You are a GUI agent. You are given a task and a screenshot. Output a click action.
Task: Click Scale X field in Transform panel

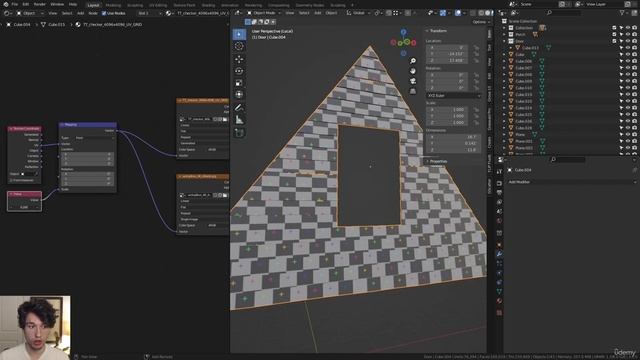447,109
